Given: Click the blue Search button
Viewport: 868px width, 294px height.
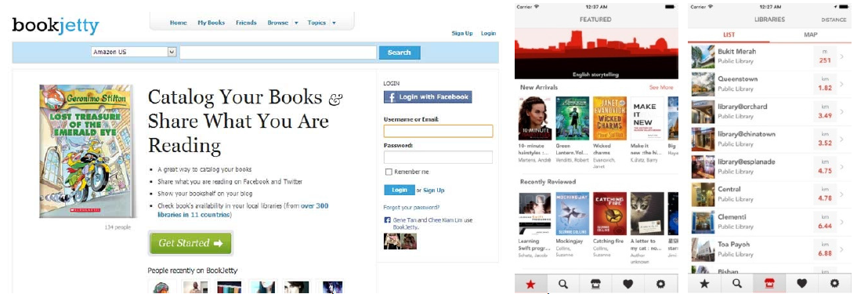Looking at the screenshot, I should point(400,53).
